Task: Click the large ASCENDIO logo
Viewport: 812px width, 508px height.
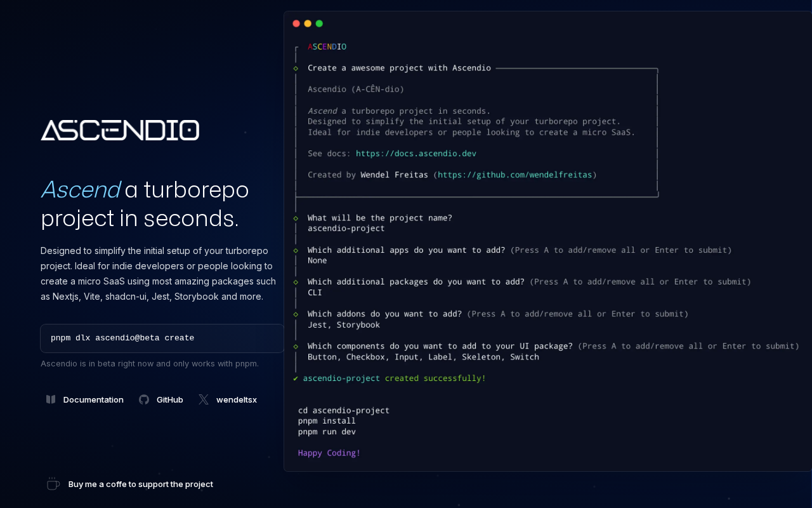Action: pyautogui.click(x=120, y=130)
